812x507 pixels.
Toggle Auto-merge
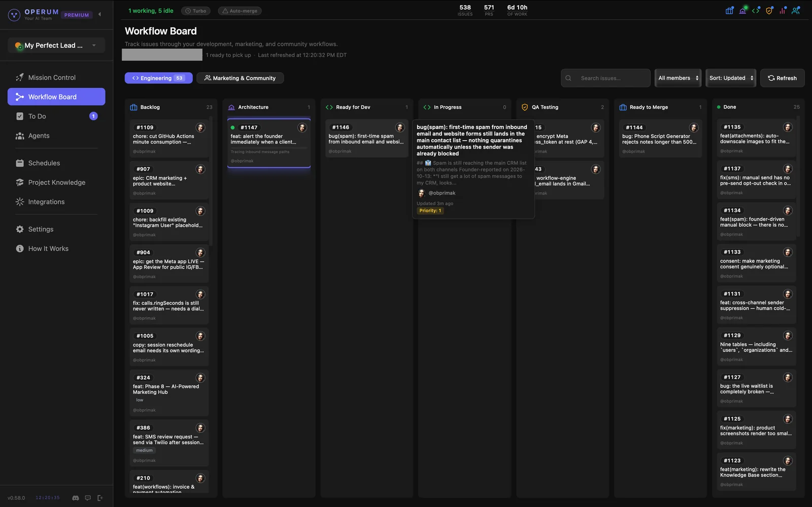pos(240,11)
